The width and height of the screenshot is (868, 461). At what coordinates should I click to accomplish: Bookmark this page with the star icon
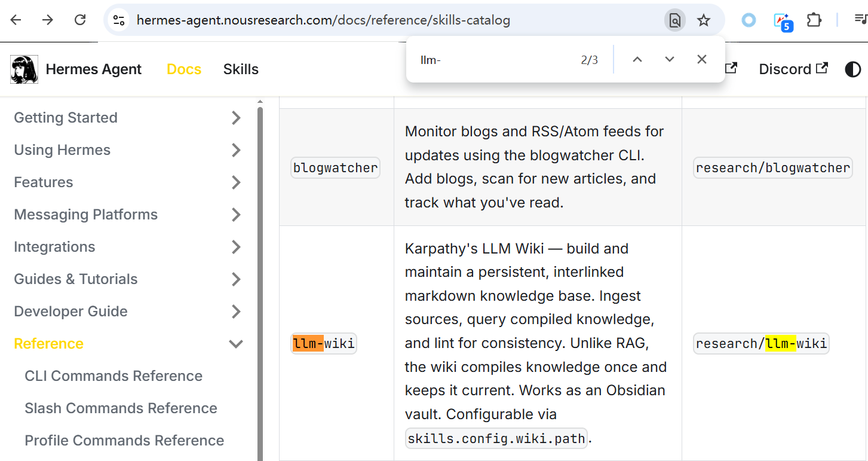tap(704, 20)
